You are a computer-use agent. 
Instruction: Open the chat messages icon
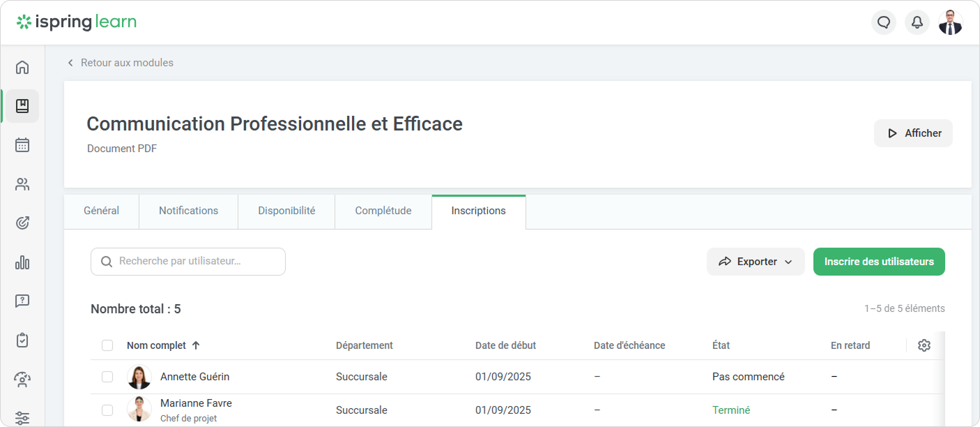pyautogui.click(x=884, y=22)
